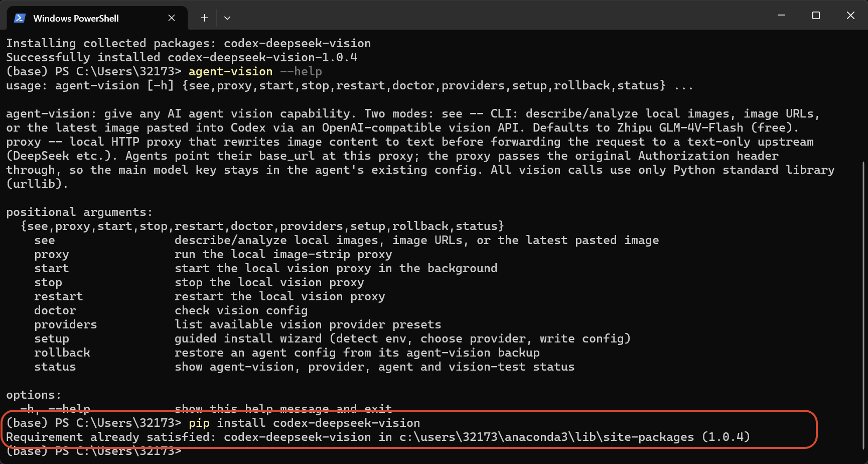868x464 pixels.
Task: Click 'providers' label in the command list
Action: click(x=66, y=324)
